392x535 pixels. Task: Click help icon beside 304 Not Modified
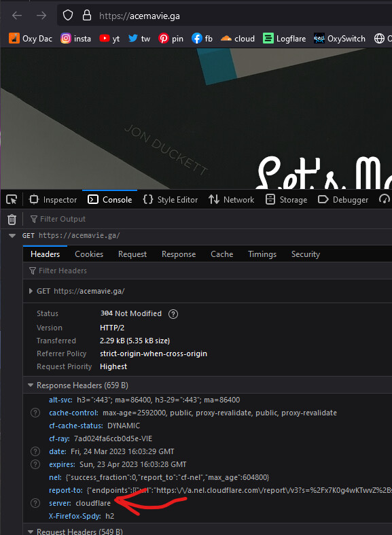click(x=173, y=314)
